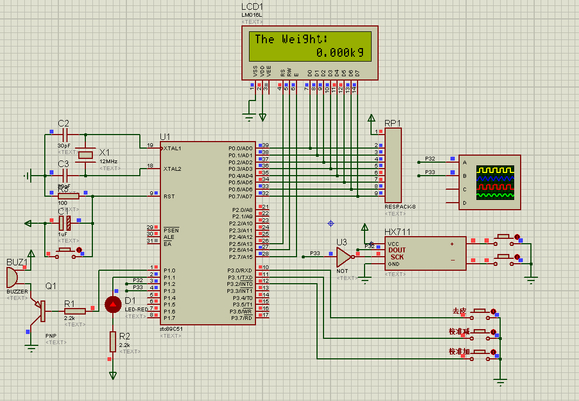Select the U1 AT89C51 microcontroller body
This screenshot has width=579, height=401.
point(208,233)
